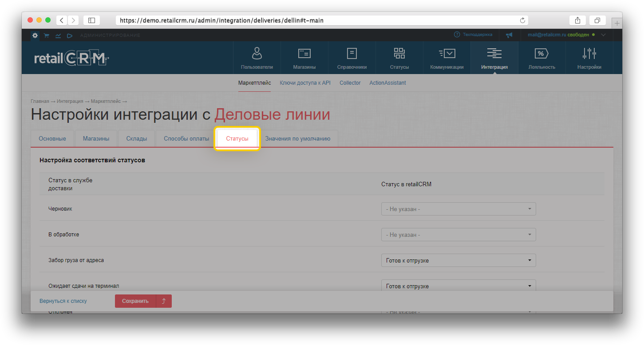
Task: Open the Черновик status dropdown
Action: click(x=458, y=209)
